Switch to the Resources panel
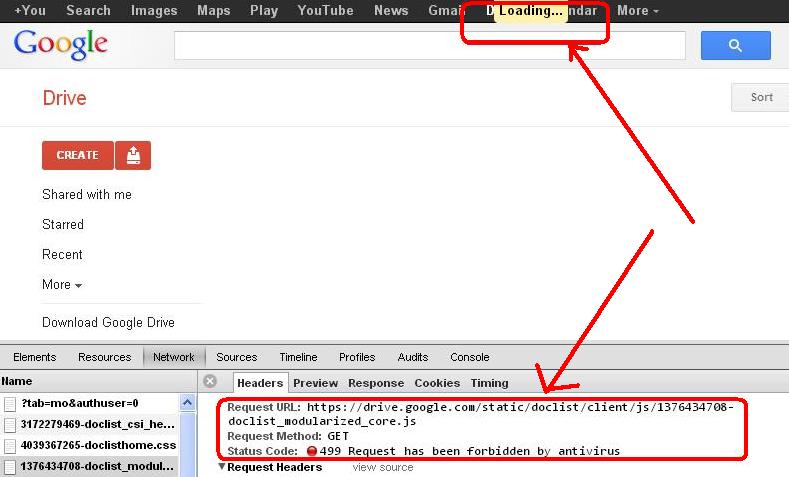Screen dimensions: 789x477 (105, 357)
